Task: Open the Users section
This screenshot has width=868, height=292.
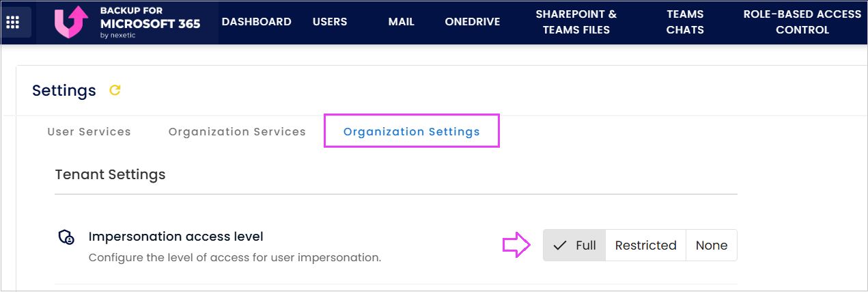Action: tap(330, 22)
